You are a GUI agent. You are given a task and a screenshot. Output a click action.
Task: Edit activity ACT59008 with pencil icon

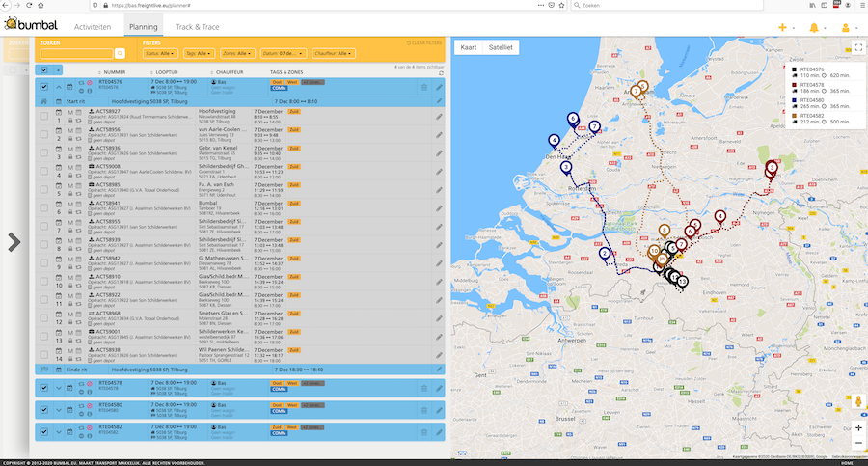coord(439,171)
